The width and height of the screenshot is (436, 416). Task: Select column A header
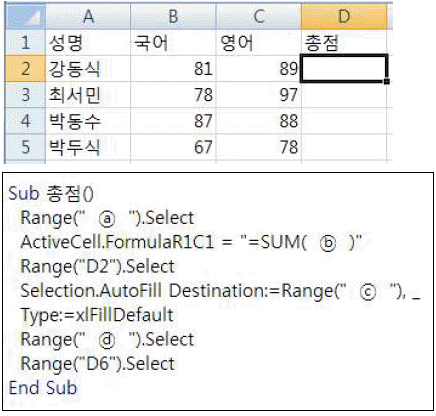click(88, 16)
